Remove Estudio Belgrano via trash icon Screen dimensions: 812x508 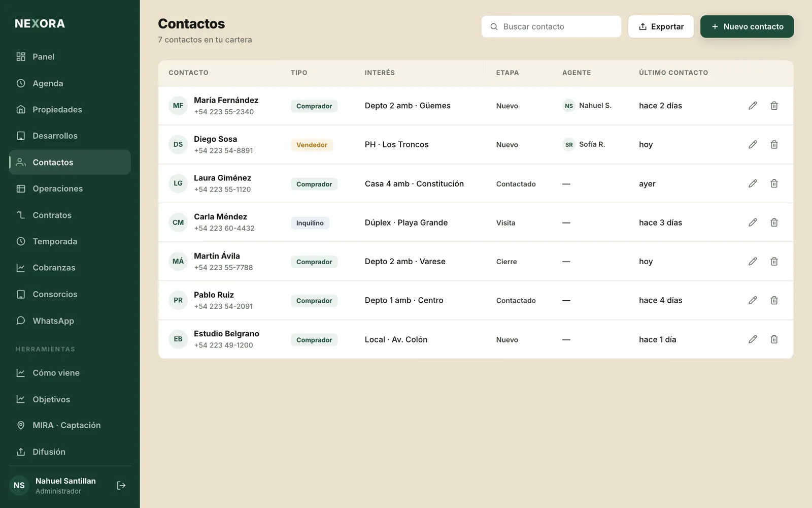774,339
